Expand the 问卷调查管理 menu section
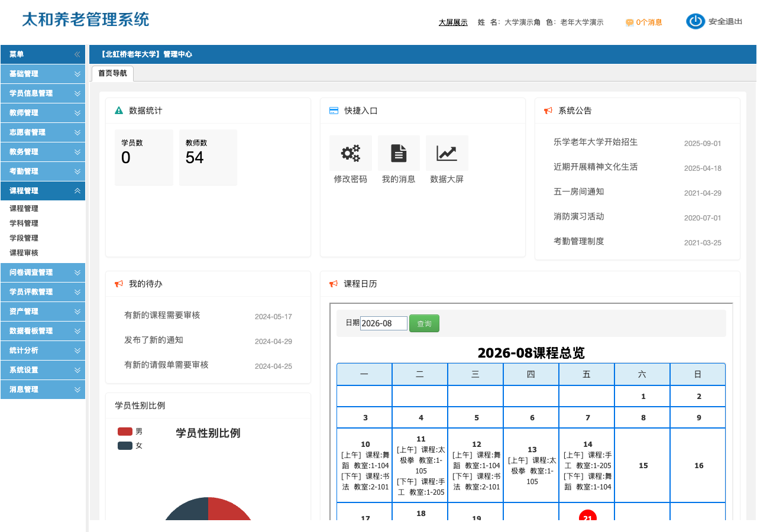 point(43,273)
